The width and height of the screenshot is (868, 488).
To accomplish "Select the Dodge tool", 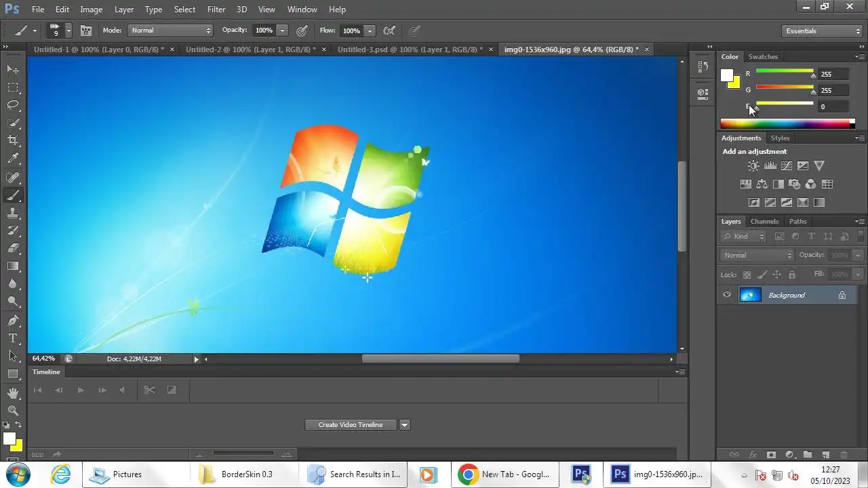I will pos(13,301).
